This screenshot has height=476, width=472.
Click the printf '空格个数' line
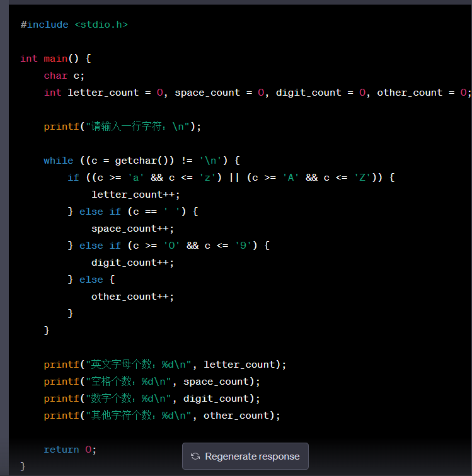point(152,382)
